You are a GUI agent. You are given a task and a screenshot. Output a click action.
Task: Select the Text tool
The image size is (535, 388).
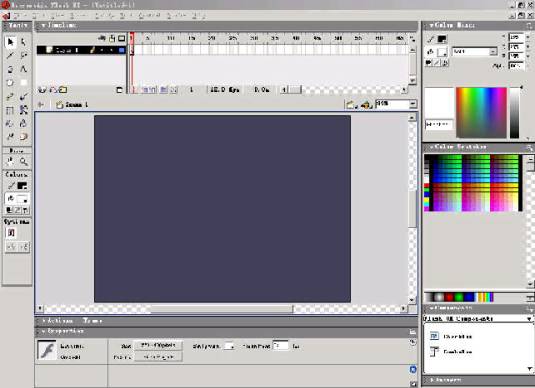point(23,69)
